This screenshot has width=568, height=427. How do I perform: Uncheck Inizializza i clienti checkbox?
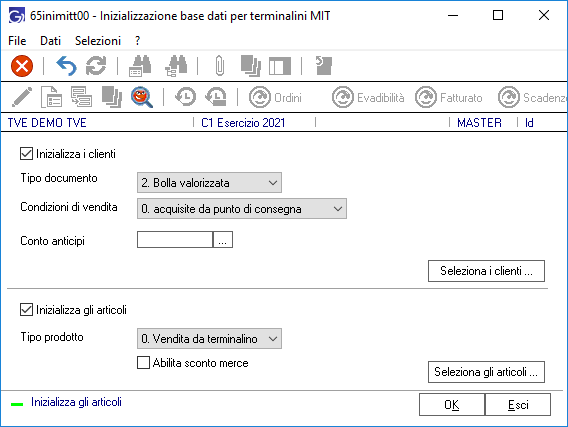coord(26,154)
